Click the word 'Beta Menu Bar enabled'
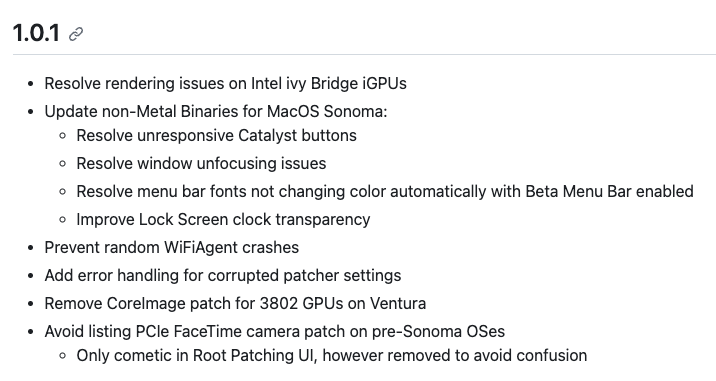Viewport: 716px width, 381px height. (x=610, y=191)
